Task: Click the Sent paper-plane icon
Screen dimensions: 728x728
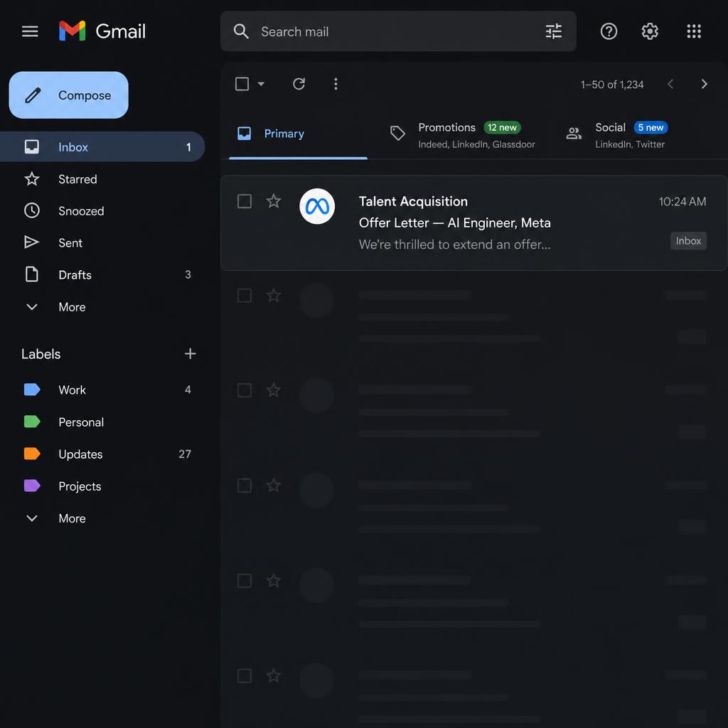Action: [31, 242]
